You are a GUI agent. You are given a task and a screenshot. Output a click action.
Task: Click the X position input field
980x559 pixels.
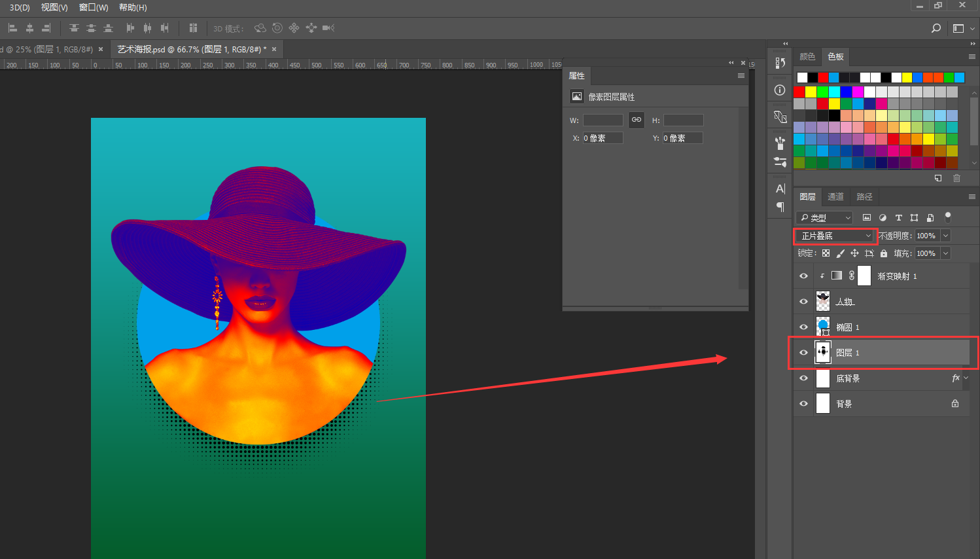603,138
